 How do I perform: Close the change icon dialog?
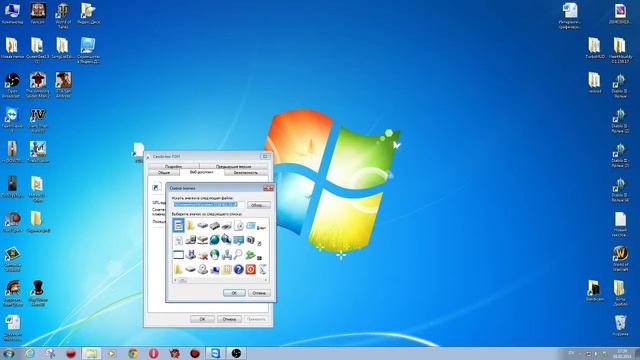[268, 188]
